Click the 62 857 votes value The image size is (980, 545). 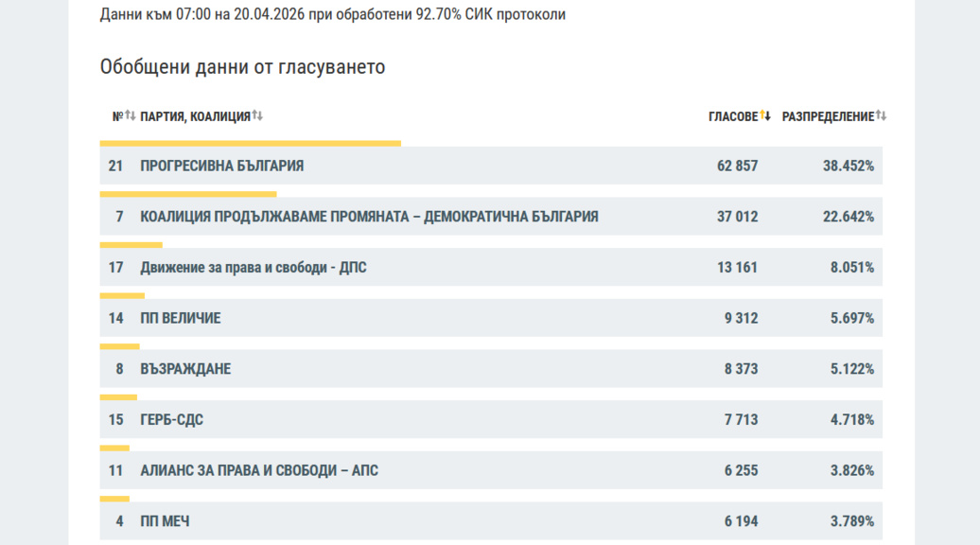click(737, 167)
